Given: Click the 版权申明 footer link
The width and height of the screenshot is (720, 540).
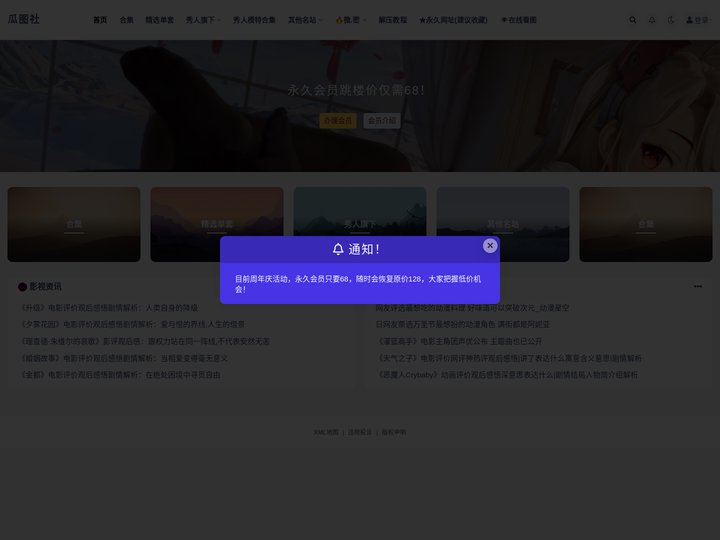Looking at the screenshot, I should 394,432.
